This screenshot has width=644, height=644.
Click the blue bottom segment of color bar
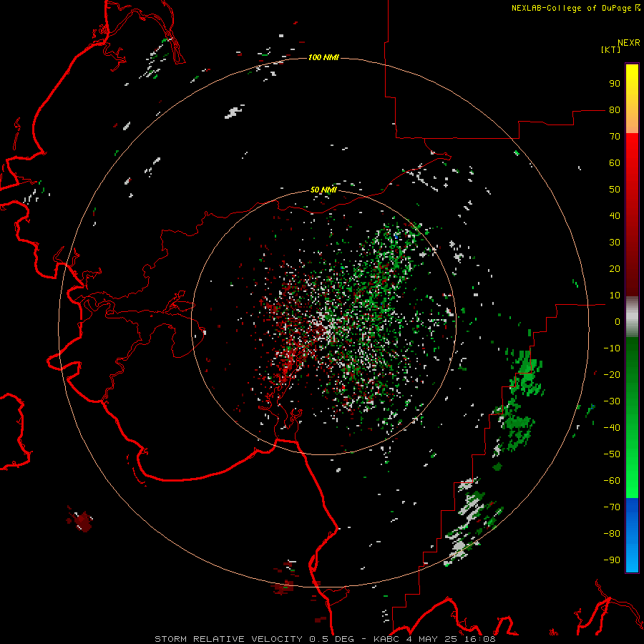[x=632, y=535]
